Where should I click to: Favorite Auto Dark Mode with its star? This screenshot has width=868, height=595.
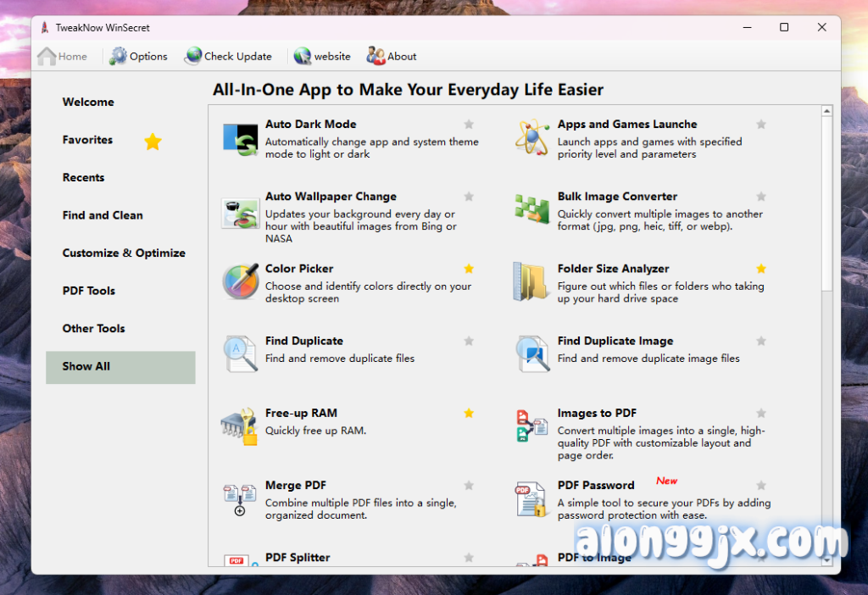(x=469, y=125)
